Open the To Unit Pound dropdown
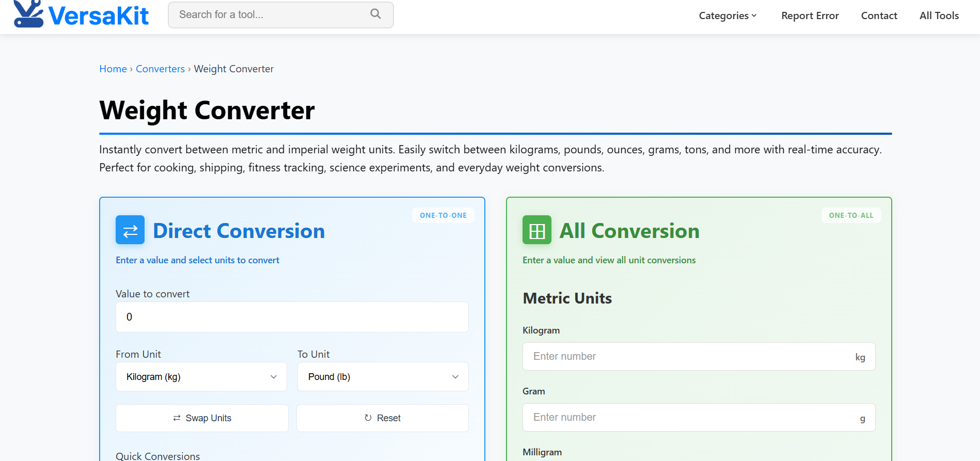The image size is (980, 461). 383,377
